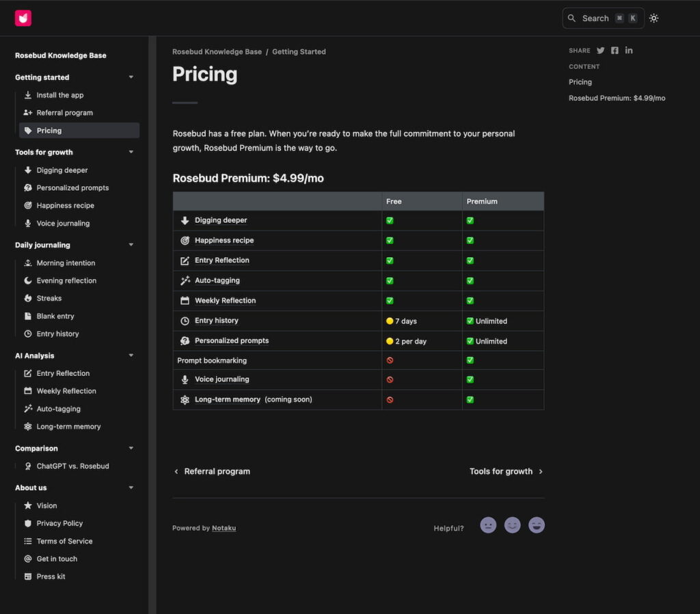Click the Long-term memory atom icon in sidebar
Screen dimensions: 700x614
[27, 427]
